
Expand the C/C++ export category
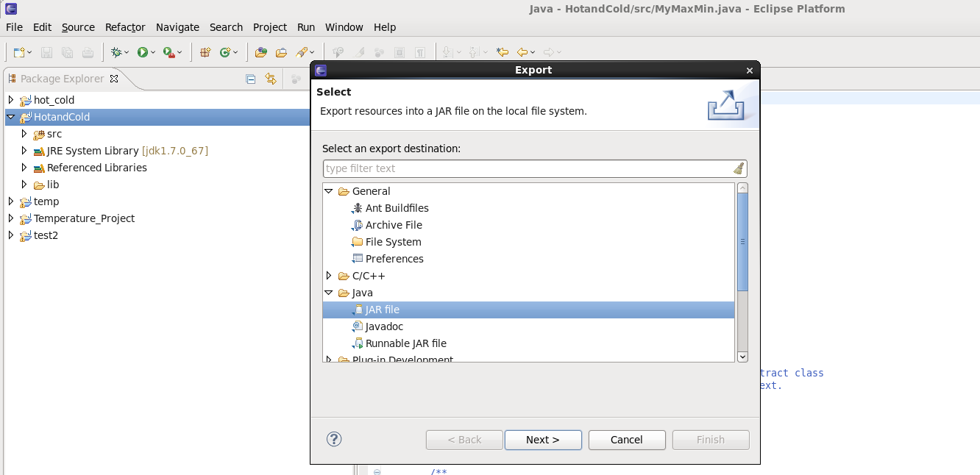click(x=329, y=276)
